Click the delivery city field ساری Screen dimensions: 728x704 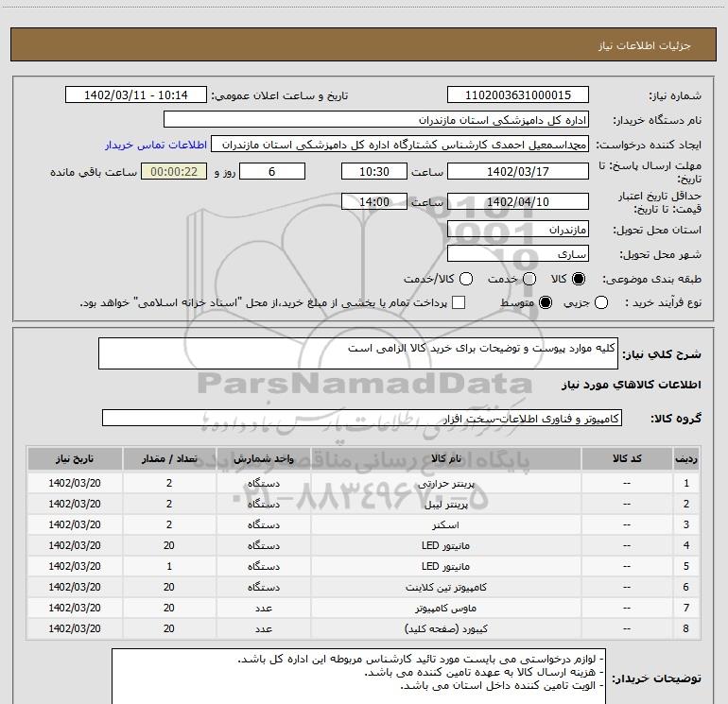[x=518, y=254]
